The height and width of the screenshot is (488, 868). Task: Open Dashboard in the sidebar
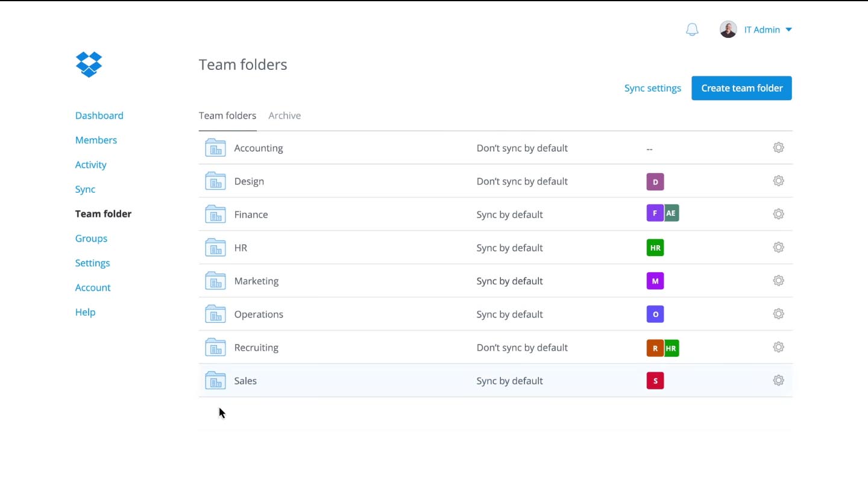pos(99,116)
